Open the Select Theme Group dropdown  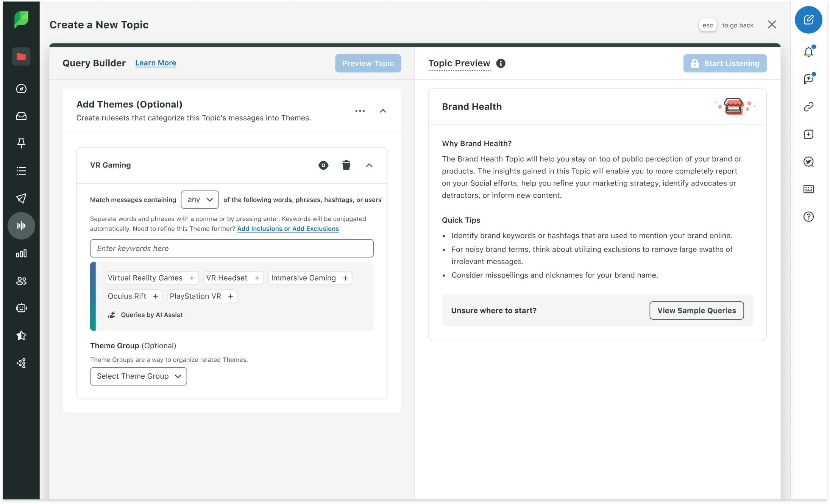tap(138, 376)
